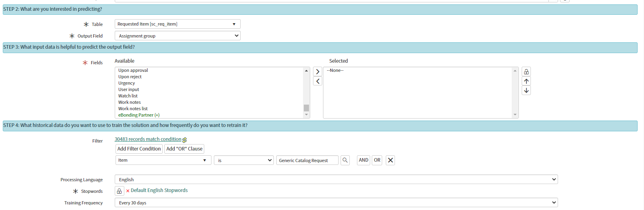Screen dimensions: 644x210
Task: Open the Item filter field dropdown
Action: (x=163, y=160)
